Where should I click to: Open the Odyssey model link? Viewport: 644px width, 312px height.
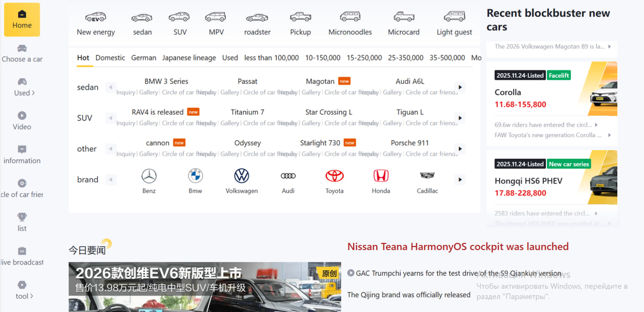[247, 143]
